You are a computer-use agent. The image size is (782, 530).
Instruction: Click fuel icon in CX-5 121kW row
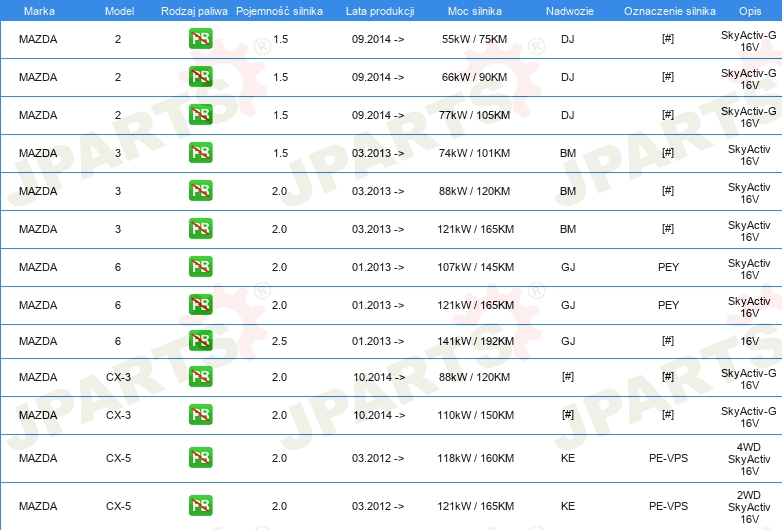pyautogui.click(x=200, y=505)
